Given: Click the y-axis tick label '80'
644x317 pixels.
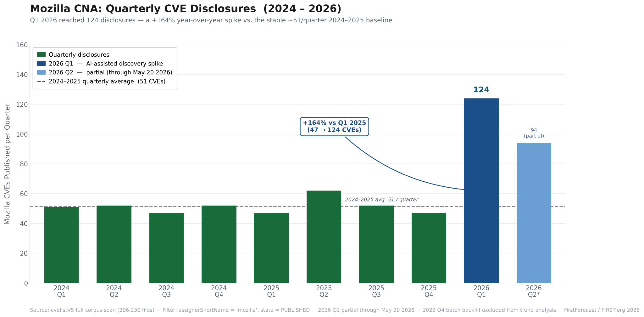Looking at the screenshot, I should [24, 164].
